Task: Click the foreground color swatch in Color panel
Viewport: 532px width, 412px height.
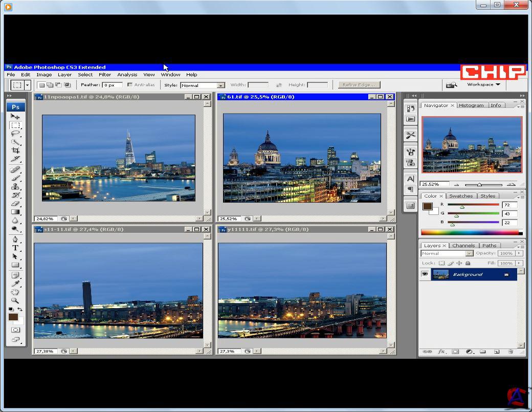Action: tap(428, 206)
